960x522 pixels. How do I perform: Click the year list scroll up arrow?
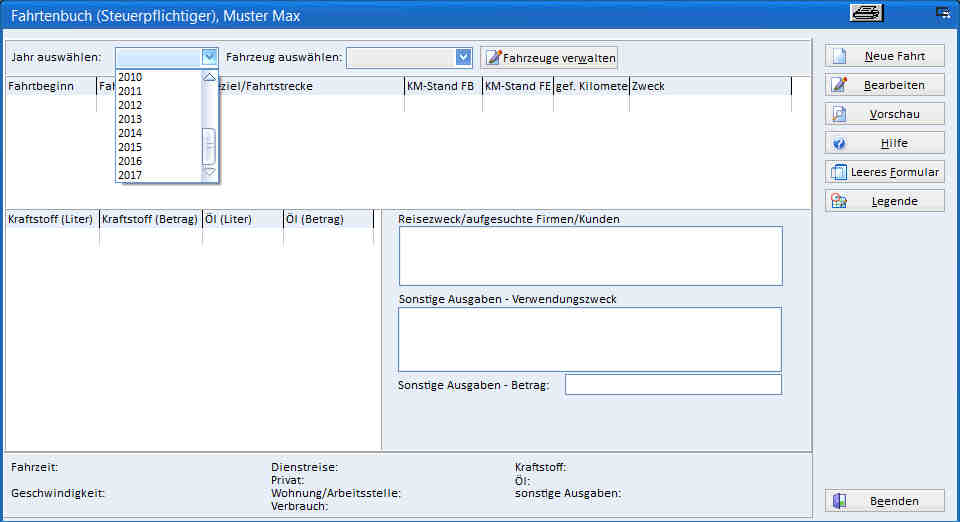coord(209,77)
